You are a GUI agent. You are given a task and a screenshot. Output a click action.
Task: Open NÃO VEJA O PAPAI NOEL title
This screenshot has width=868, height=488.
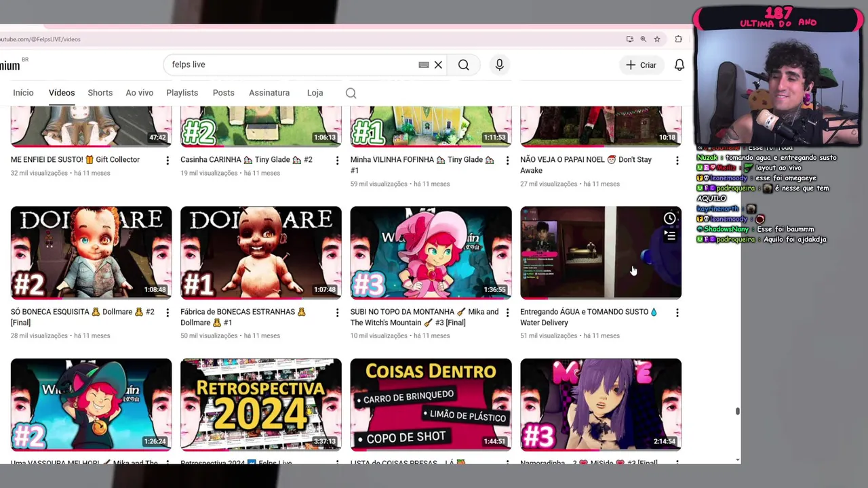click(x=586, y=165)
